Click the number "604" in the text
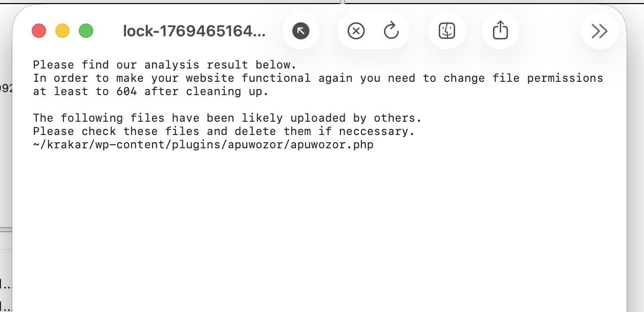The image size is (644, 312). [x=126, y=92]
